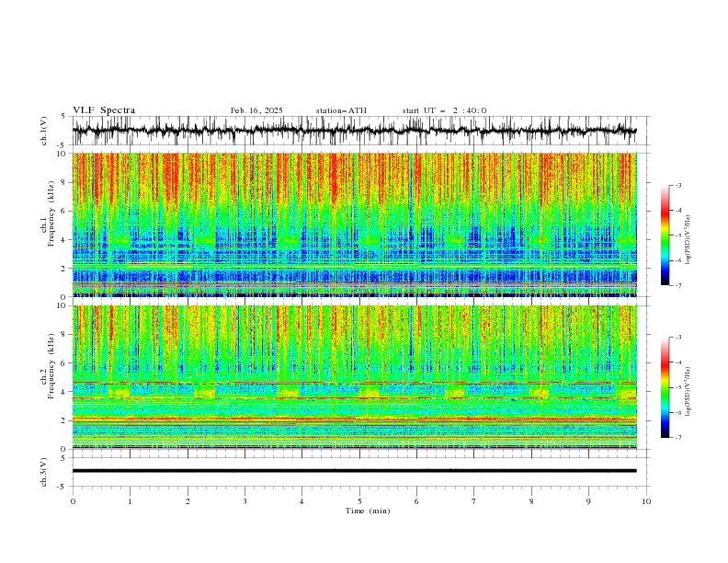This screenshot has height=563, width=728.
Task: Click the "-7" tick on ch.2 color bar
Action: point(678,438)
